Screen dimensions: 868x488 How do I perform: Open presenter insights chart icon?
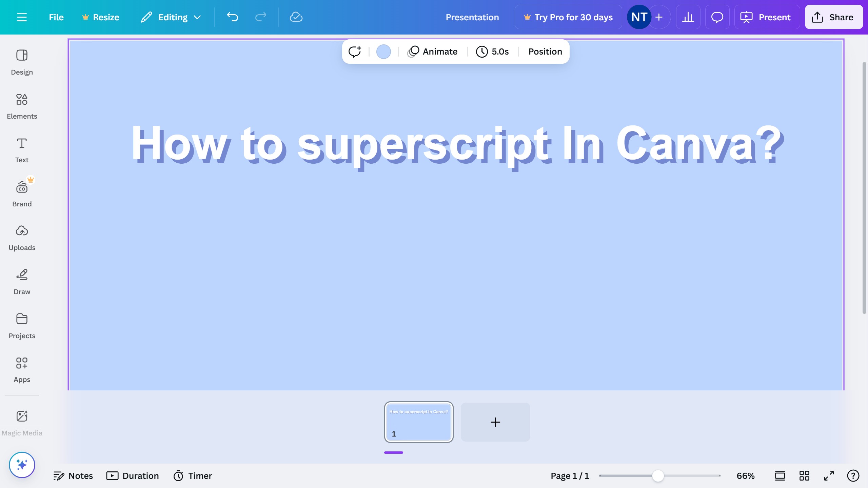point(688,17)
